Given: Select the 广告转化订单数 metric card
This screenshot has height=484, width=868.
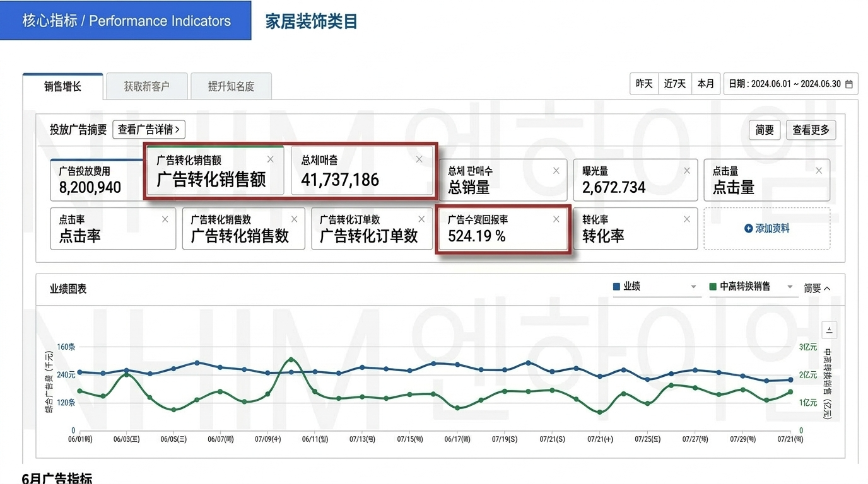Looking at the screenshot, I should coord(372,229).
